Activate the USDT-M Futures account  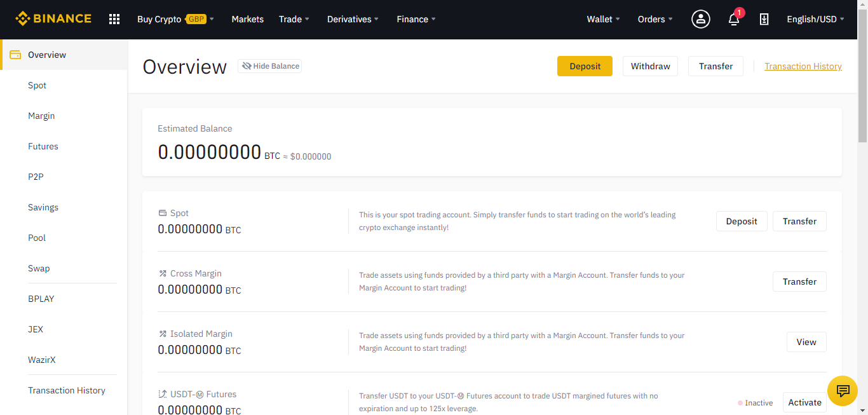click(x=804, y=402)
